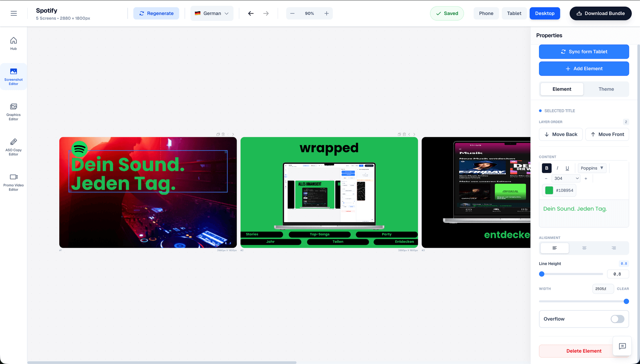The height and width of the screenshot is (364, 640).
Task: Switch to the Graphics Editor
Action: (13, 112)
